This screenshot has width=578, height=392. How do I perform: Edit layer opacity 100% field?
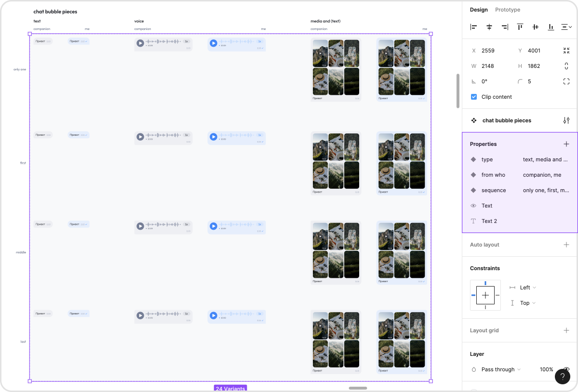coord(546,369)
